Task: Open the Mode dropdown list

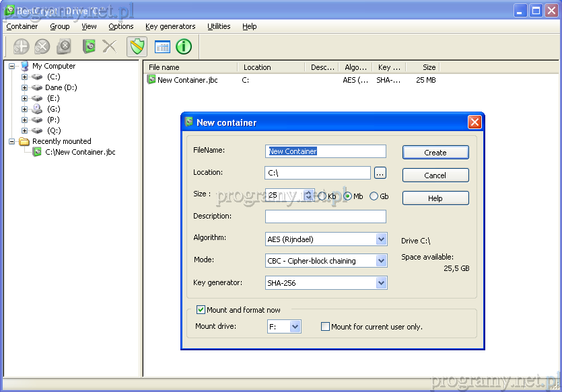Action: click(381, 261)
